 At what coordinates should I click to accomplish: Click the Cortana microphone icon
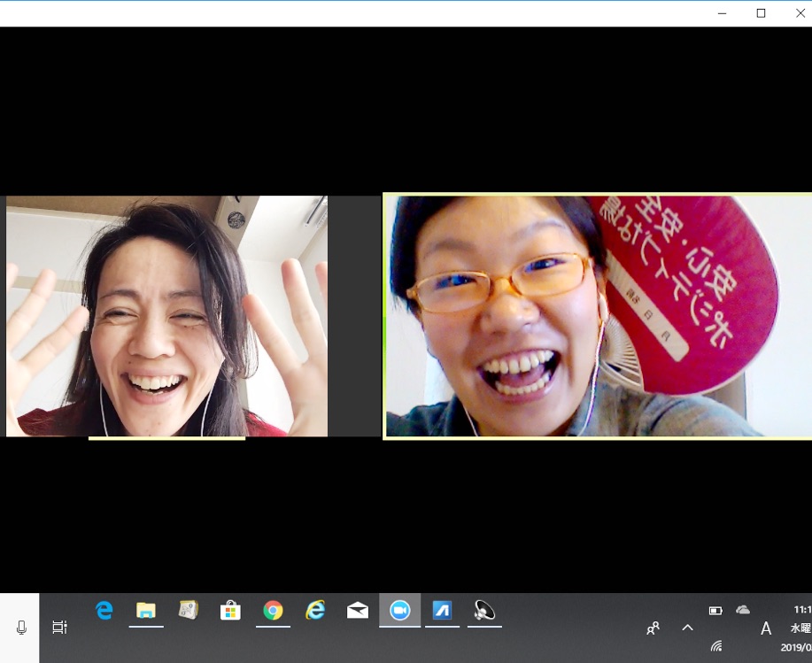coord(21,628)
